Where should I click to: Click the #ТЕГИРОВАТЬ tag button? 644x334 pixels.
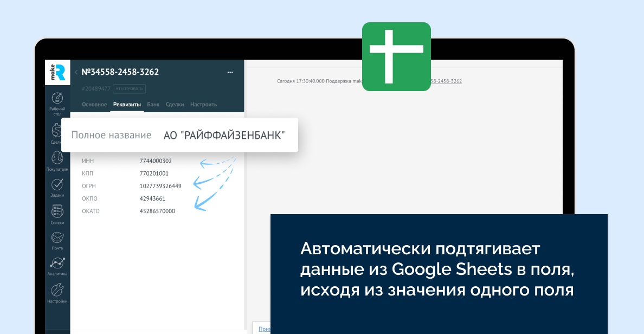click(130, 89)
